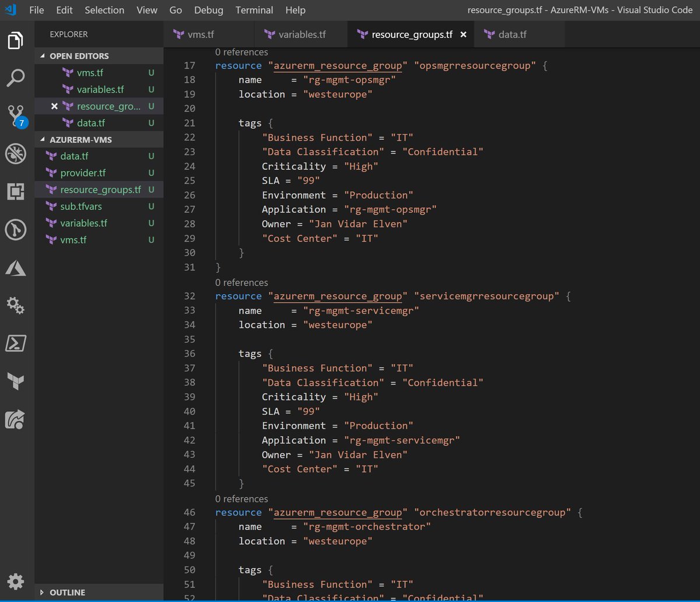This screenshot has width=700, height=602.
Task: Open the Edit menu
Action: pyautogui.click(x=64, y=10)
